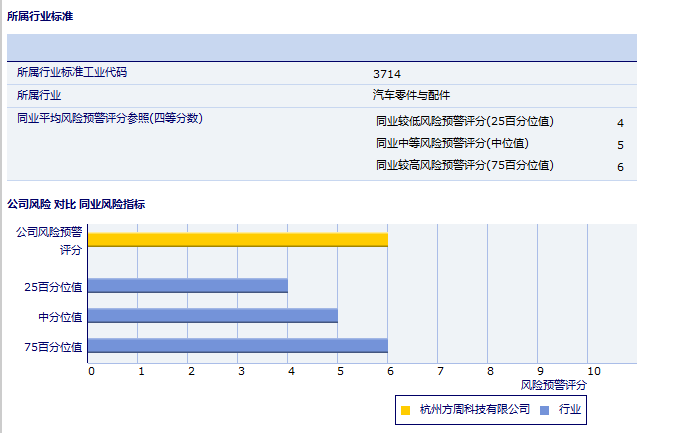Click the 行业 legend label

click(570, 410)
